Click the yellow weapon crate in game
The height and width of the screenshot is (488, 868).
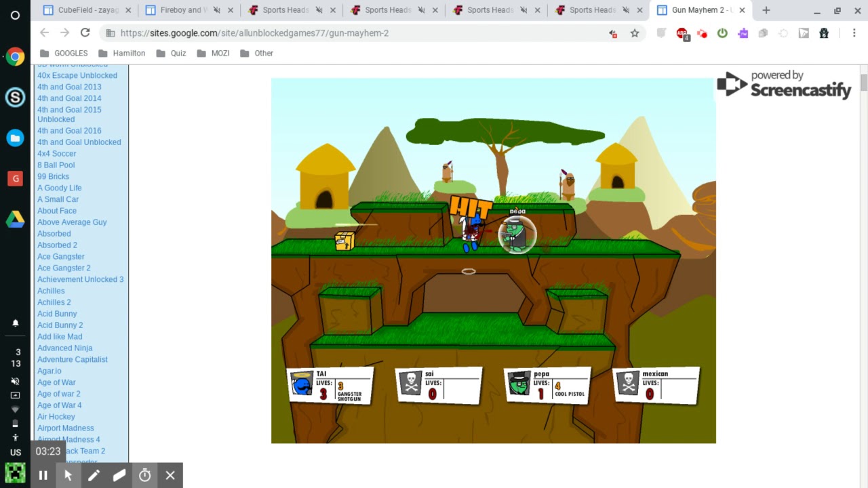coord(344,241)
